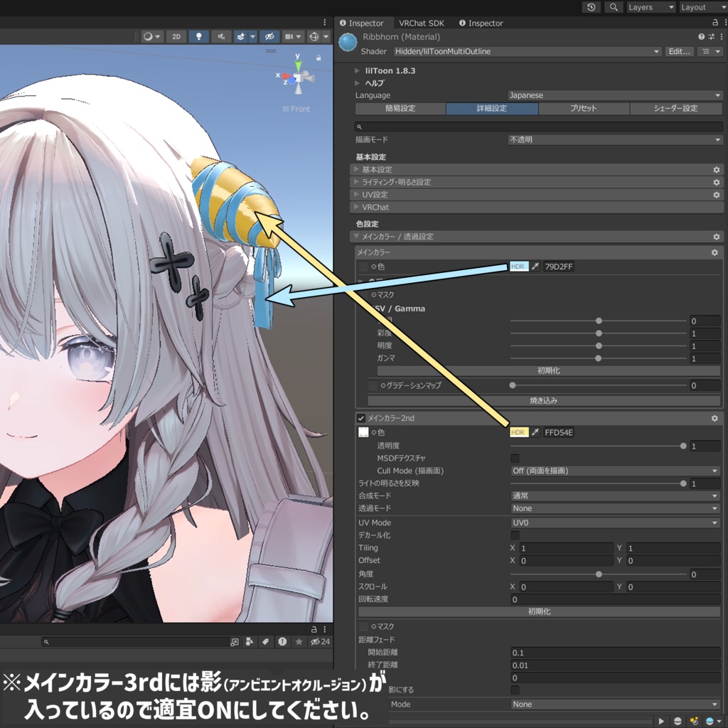The image size is (728, 728).
Task: Click the 透明度 slider handle
Action: tap(683, 446)
